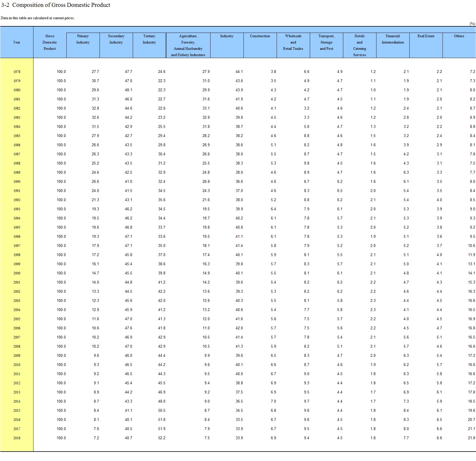This screenshot has width=476, height=461.
Task: Select the 'Year' column header
Action: coord(17,42)
